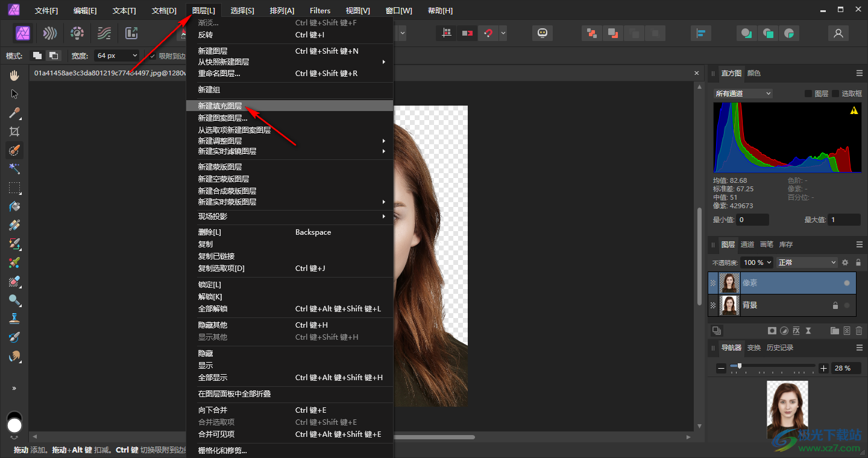Viewport: 868px width, 458px height.
Task: Select the Crop tool in the toolbox
Action: coord(14,132)
